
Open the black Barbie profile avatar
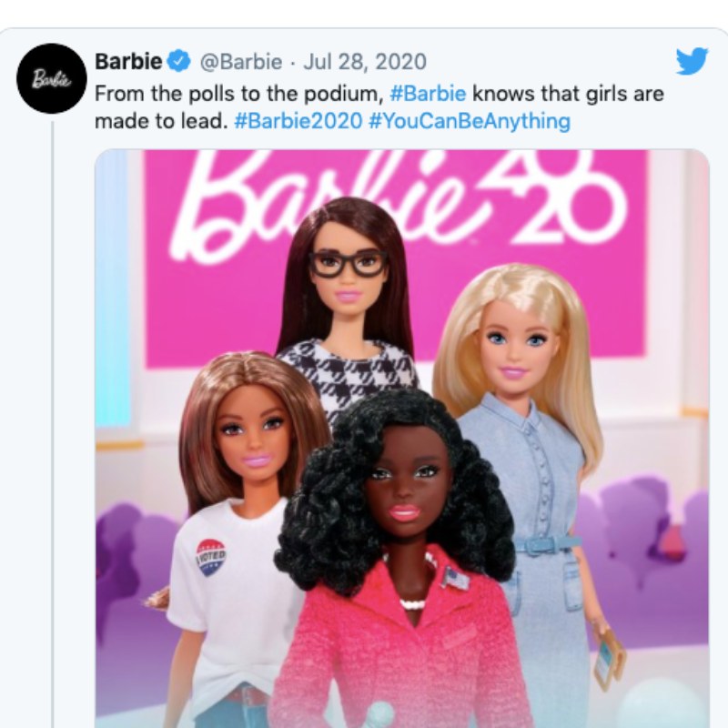[x=52, y=78]
